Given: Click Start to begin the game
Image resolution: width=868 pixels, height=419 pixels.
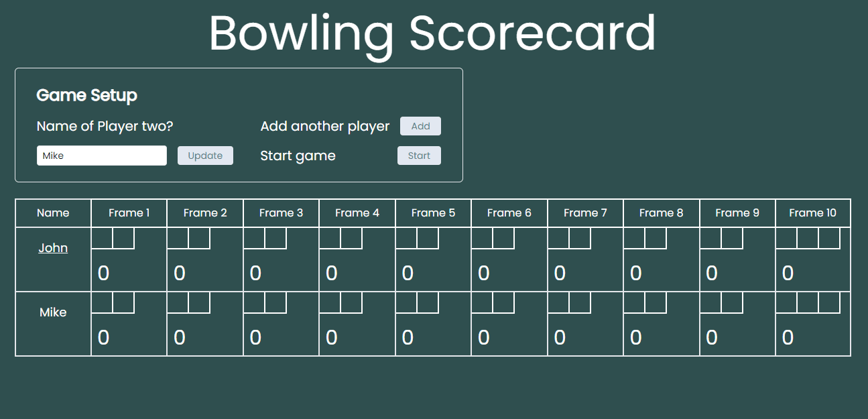Looking at the screenshot, I should tap(419, 155).
